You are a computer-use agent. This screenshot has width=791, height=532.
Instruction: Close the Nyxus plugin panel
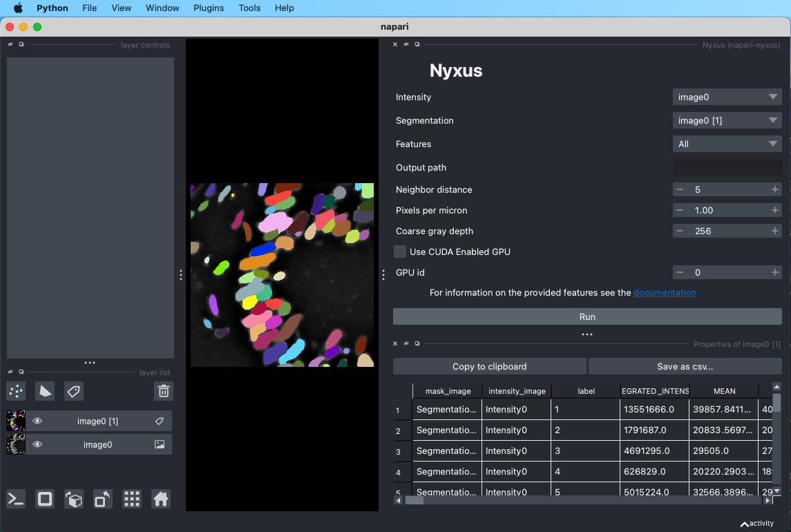tap(395, 44)
